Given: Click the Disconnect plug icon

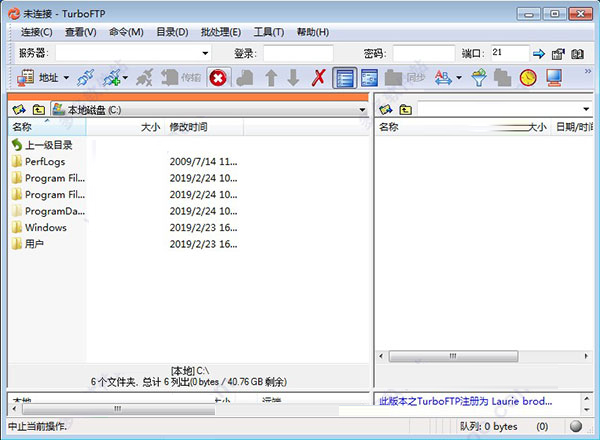Looking at the screenshot, I should click(x=145, y=78).
